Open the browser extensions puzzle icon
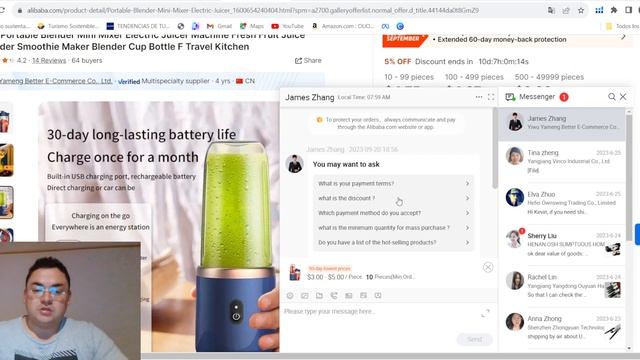Image resolution: width=640 pixels, height=360 pixels. (x=614, y=10)
